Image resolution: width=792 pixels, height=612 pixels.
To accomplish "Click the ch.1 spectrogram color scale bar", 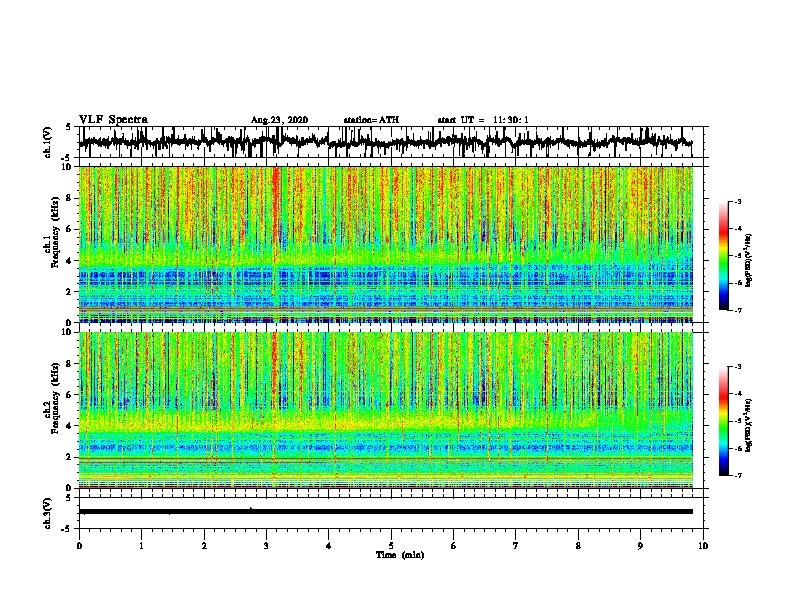I will pos(724,256).
